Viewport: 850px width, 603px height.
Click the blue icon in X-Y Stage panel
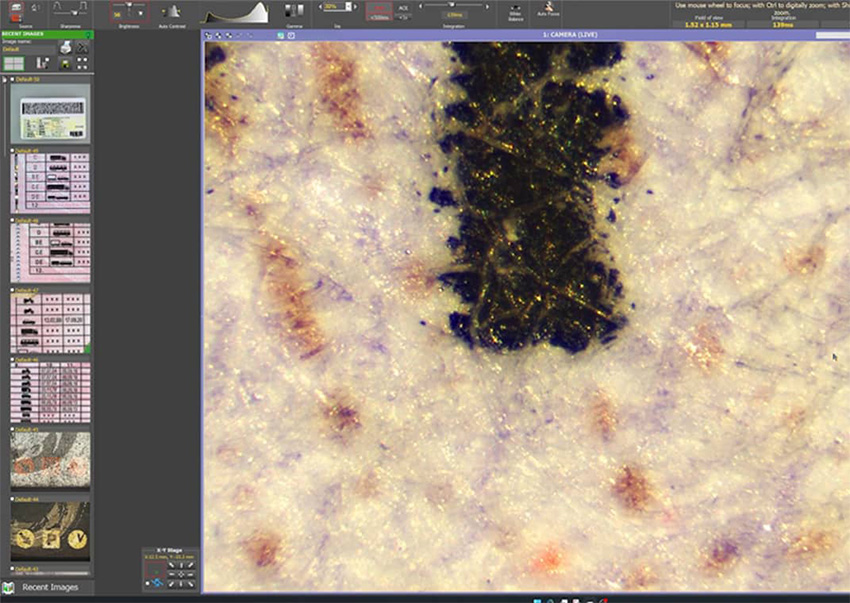(x=157, y=583)
